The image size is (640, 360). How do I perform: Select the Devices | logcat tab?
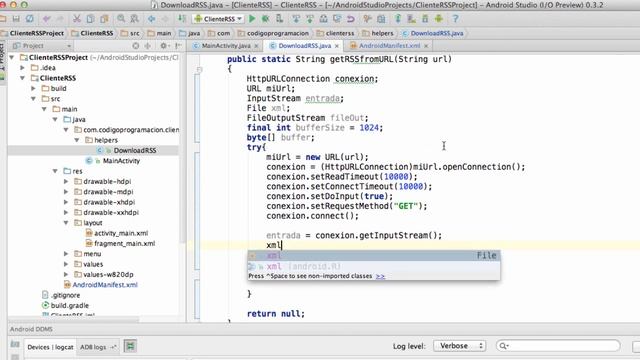[x=50, y=347]
